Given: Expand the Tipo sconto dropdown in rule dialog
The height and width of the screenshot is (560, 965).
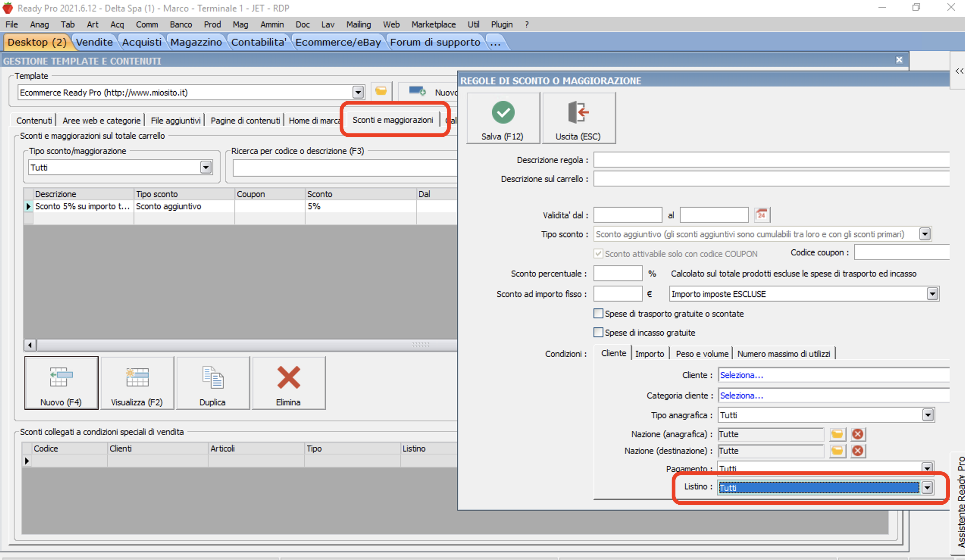Looking at the screenshot, I should pos(925,234).
